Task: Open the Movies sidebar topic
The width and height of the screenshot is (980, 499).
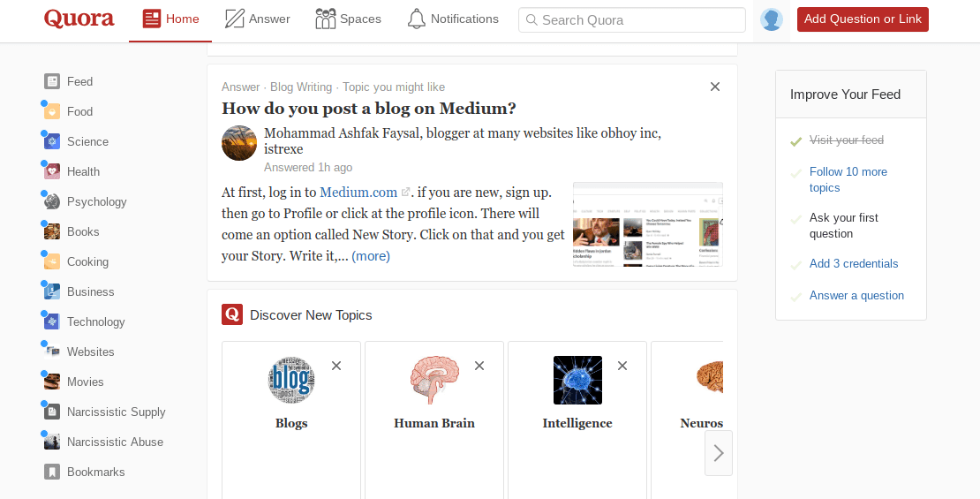Action: point(86,382)
